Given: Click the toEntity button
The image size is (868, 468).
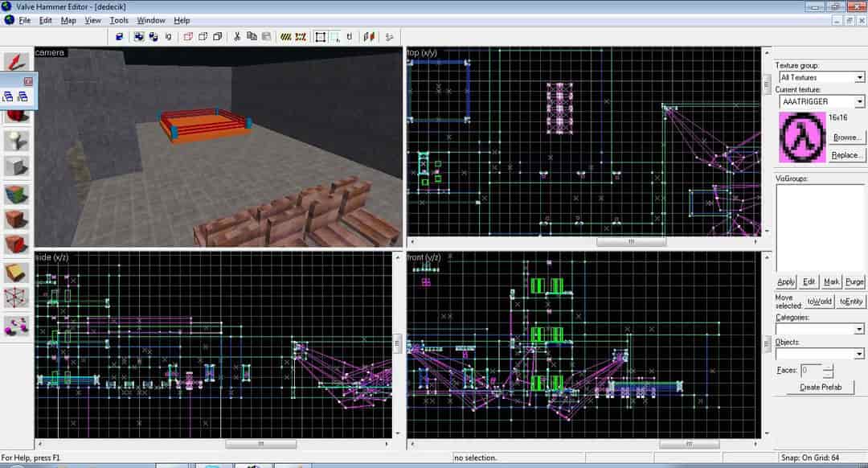Looking at the screenshot, I should [x=851, y=302].
